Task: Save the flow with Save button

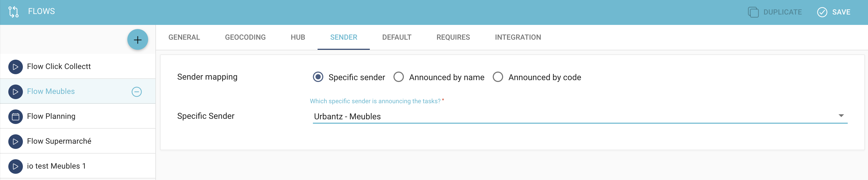Action: coord(834,12)
